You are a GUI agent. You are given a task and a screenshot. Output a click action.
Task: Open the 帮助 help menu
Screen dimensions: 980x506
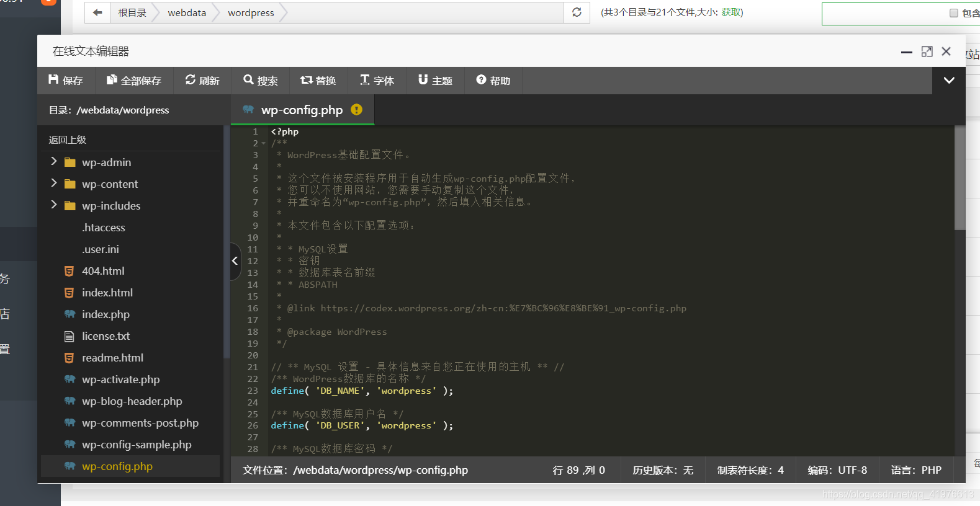pos(493,81)
